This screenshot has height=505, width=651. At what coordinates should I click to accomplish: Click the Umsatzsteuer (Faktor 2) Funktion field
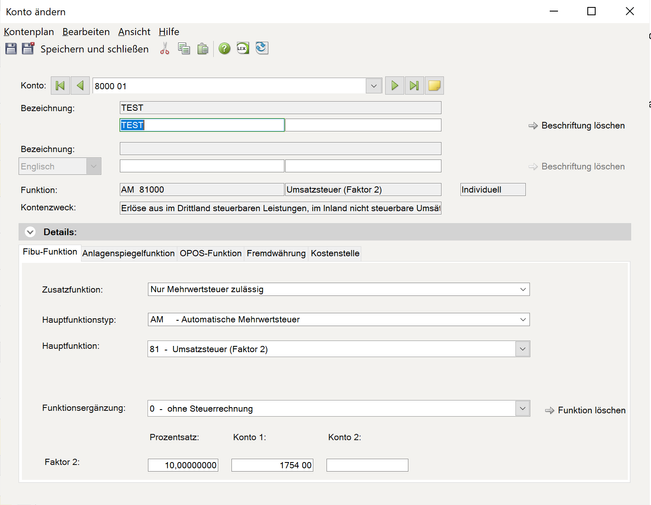click(x=363, y=190)
